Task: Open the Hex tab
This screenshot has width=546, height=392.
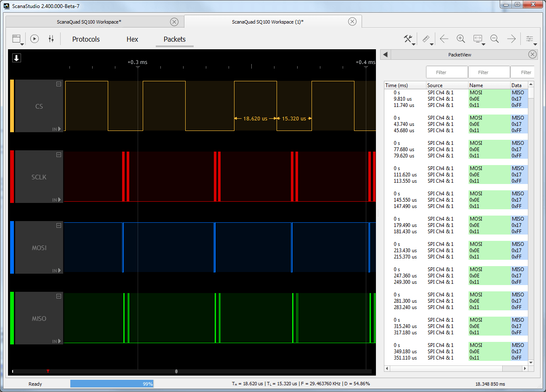Action: [132, 39]
